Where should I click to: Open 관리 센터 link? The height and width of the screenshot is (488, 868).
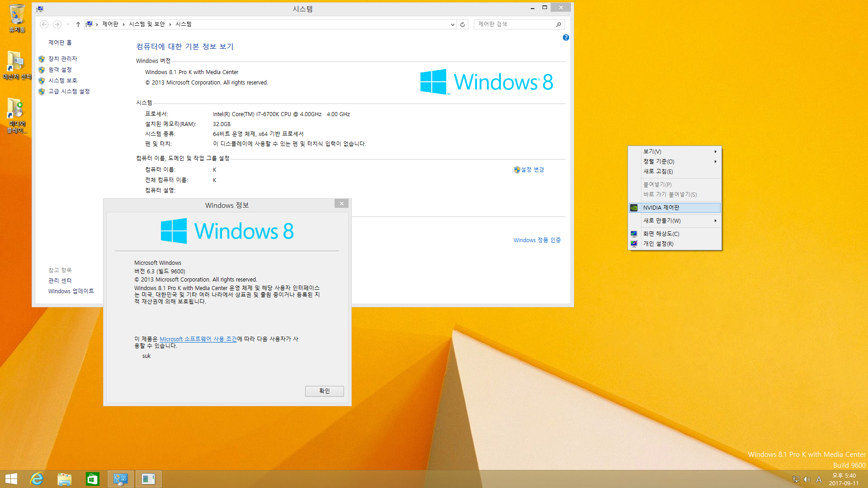coord(60,281)
